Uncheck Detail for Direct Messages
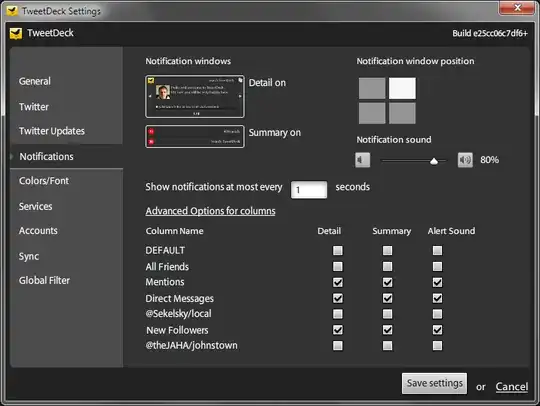The image size is (540, 406). 338,298
